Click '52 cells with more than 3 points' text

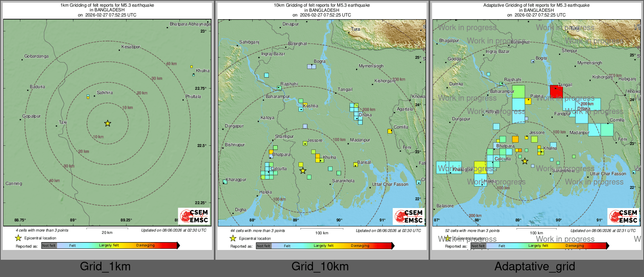[471, 230]
